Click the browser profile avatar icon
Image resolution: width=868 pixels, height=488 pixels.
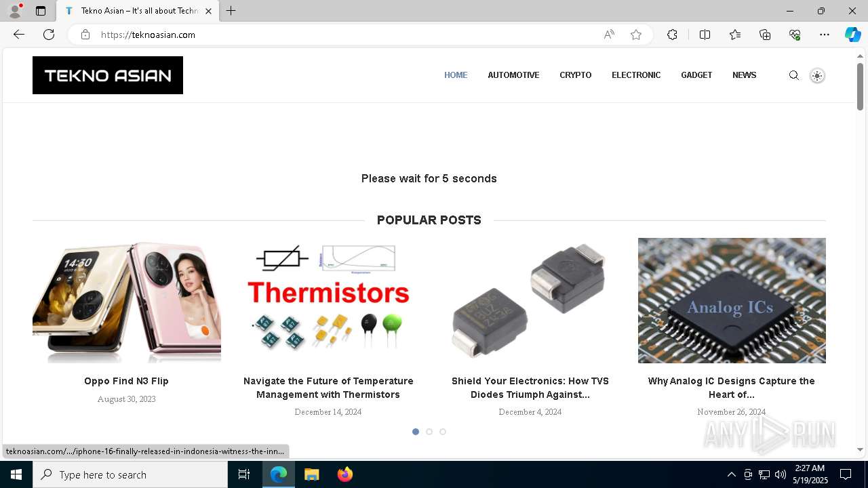pyautogui.click(x=15, y=11)
